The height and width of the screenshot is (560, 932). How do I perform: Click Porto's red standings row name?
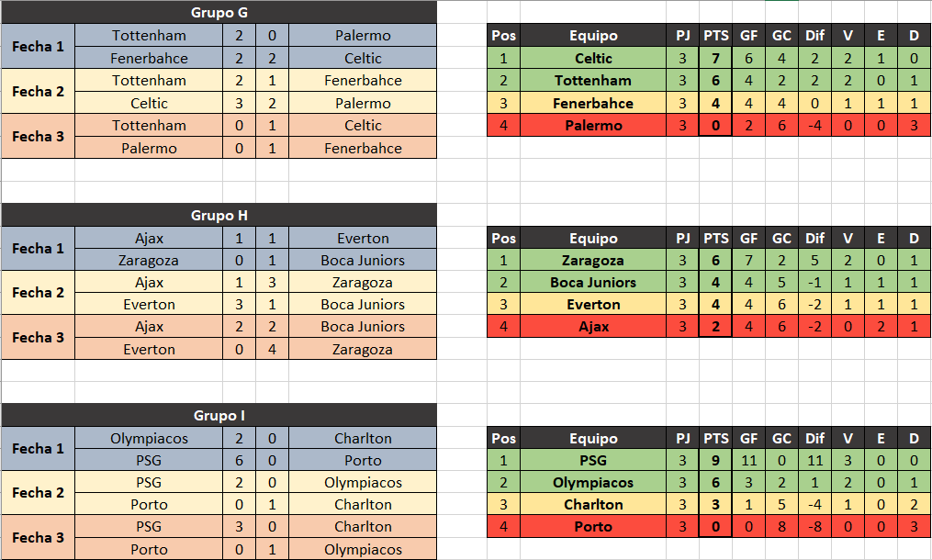(x=593, y=527)
